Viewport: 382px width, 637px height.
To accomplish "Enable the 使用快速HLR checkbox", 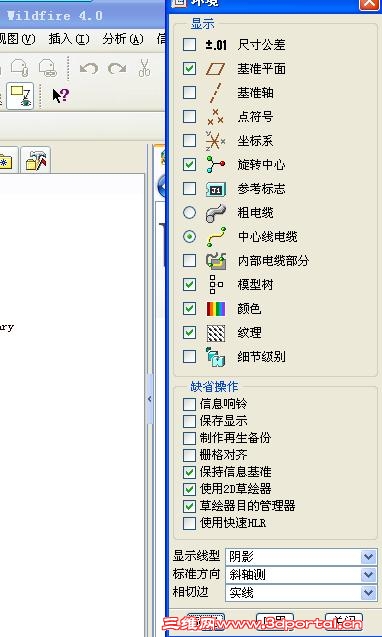I will (x=189, y=523).
